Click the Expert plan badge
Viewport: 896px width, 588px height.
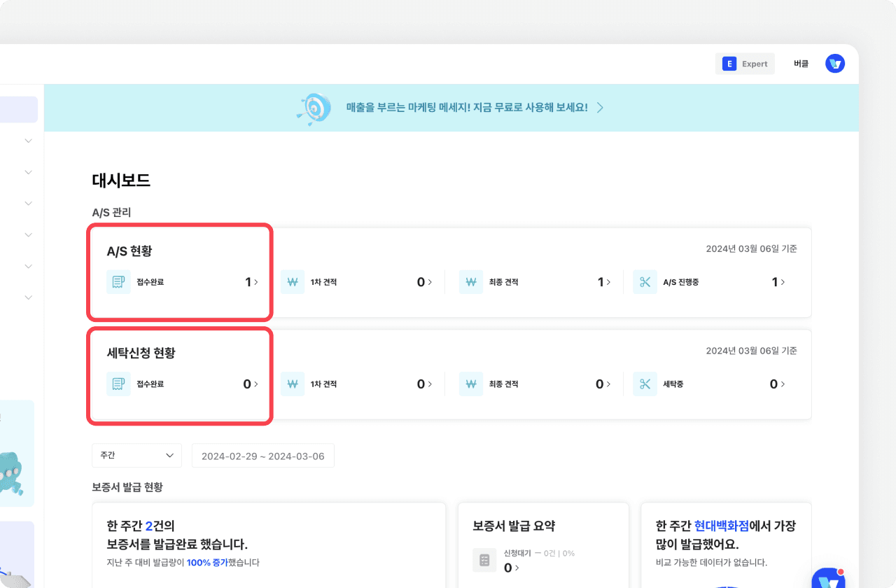pyautogui.click(x=745, y=64)
